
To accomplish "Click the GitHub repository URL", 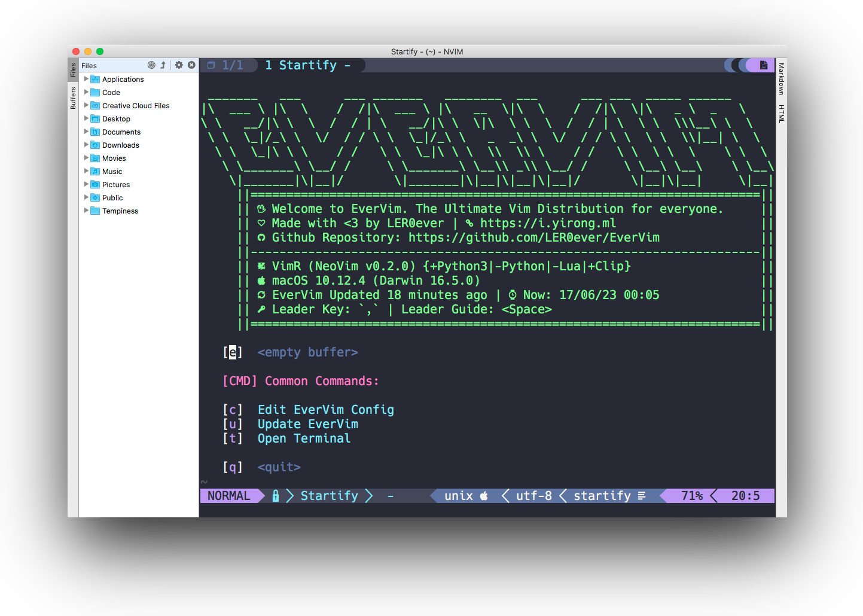I will tap(534, 237).
